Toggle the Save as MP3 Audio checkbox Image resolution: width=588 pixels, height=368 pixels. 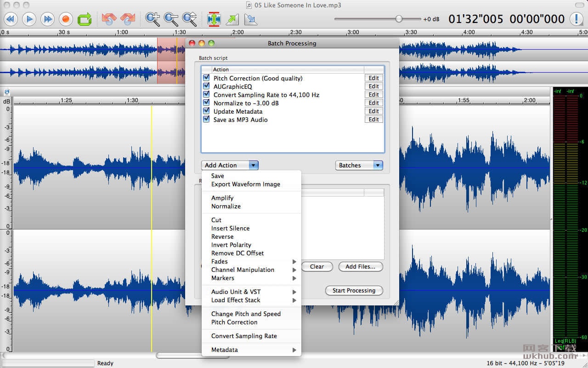[206, 120]
